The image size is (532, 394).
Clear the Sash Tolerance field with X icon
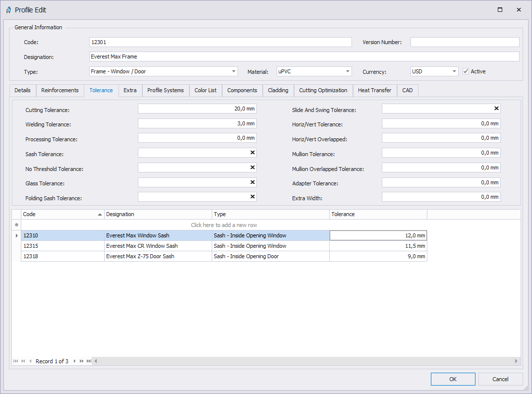click(252, 153)
